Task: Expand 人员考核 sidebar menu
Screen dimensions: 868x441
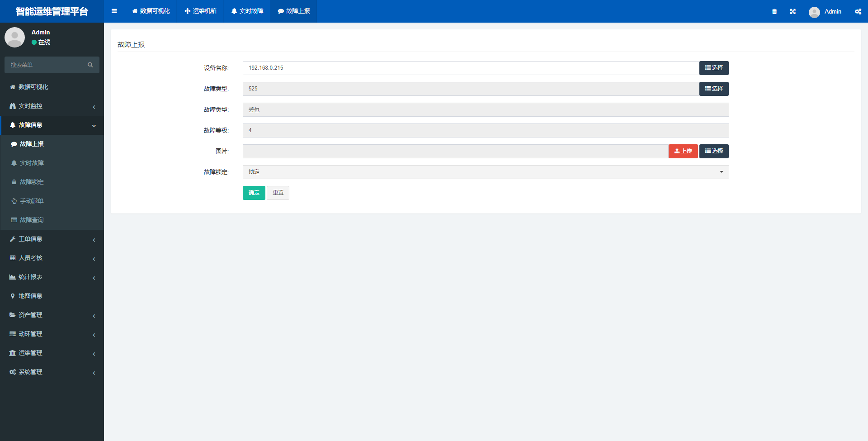Action: point(52,258)
